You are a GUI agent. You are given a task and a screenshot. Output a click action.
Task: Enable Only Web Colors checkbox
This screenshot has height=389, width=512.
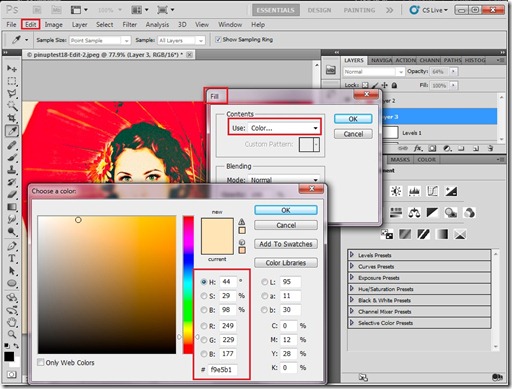[41, 362]
